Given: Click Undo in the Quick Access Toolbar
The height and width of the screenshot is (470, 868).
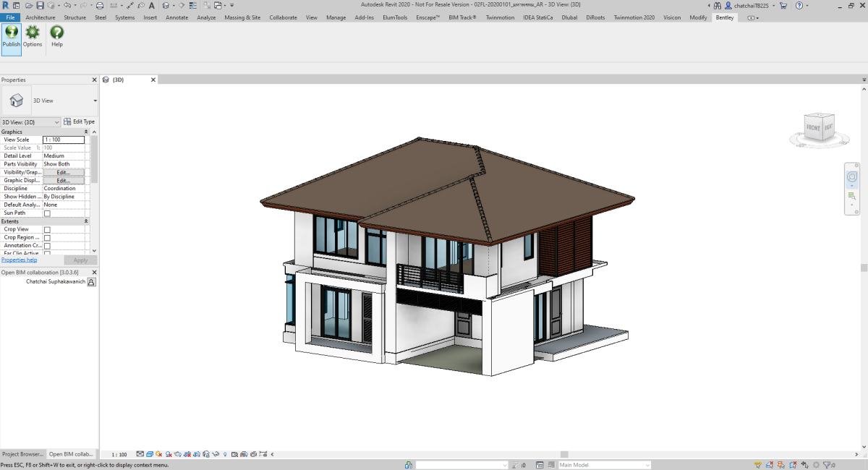Looking at the screenshot, I should (x=69, y=4).
